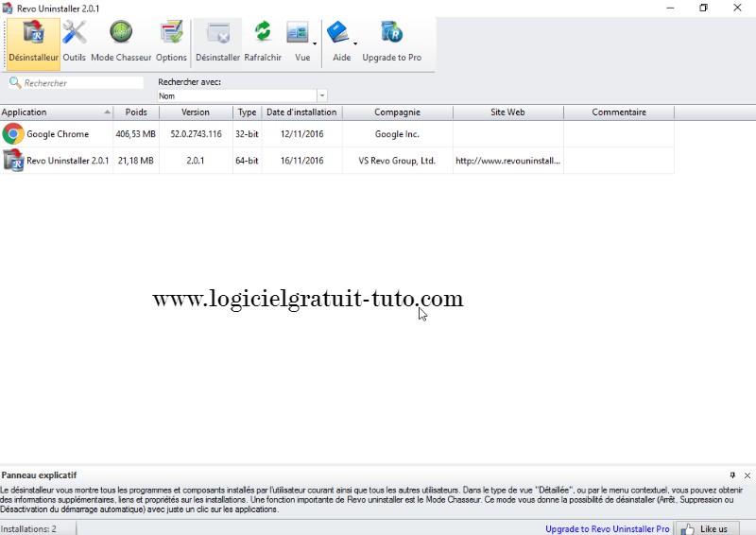Click the VS Revo Group, Ltd. cell
Screen dimensions: 756x535
pos(397,161)
